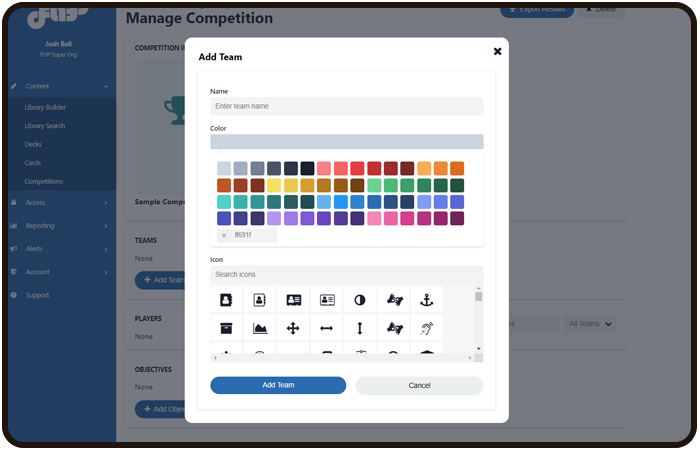The image size is (700, 450).
Task: Click the Search icons field
Action: click(347, 275)
